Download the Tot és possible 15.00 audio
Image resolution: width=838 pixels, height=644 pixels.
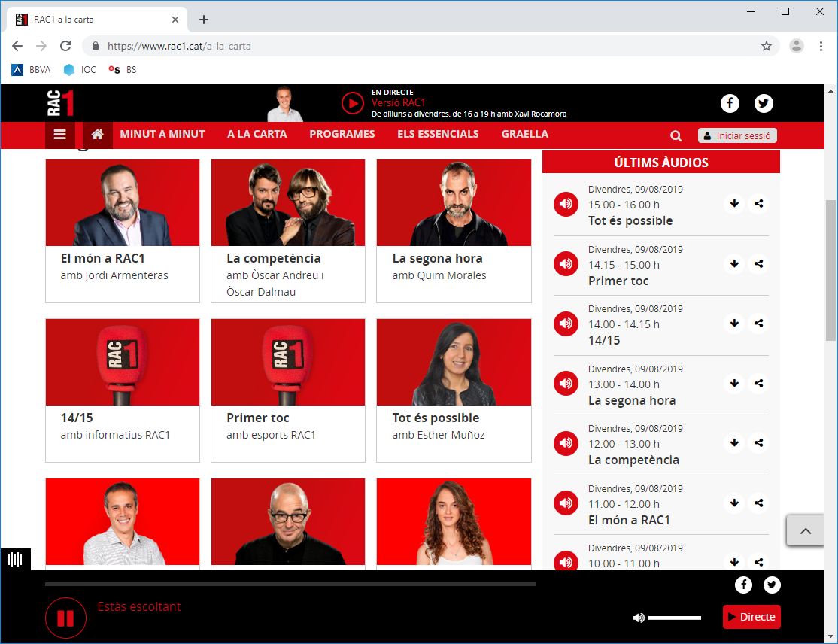tap(735, 204)
